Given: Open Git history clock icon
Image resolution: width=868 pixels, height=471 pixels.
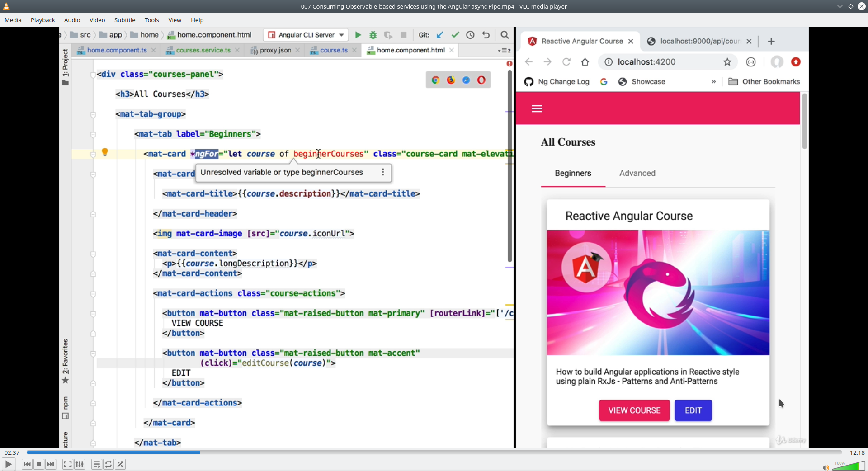Looking at the screenshot, I should [x=470, y=35].
